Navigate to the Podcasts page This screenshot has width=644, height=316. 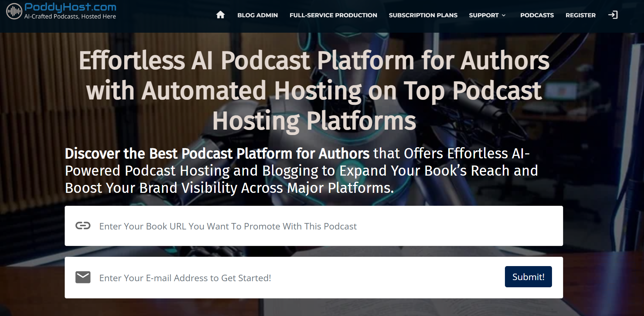click(x=537, y=15)
